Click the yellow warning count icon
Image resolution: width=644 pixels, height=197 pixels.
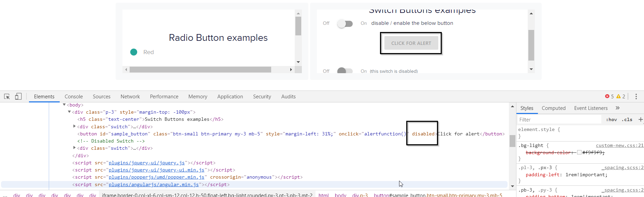[x=618, y=96]
